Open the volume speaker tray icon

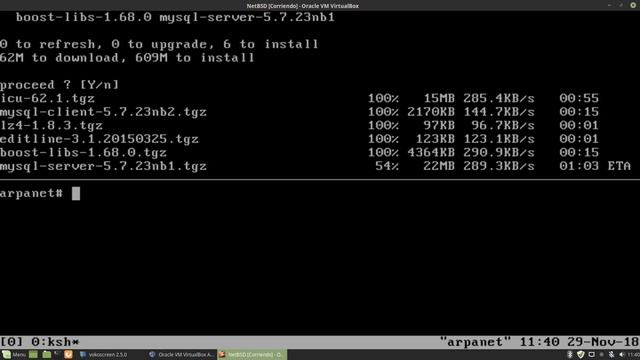(x=622, y=354)
